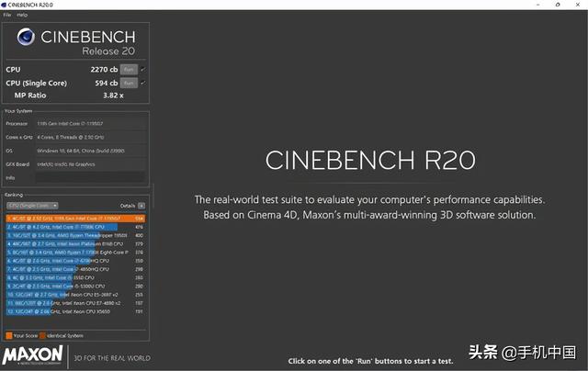Click the 594 cb single core score value
The width and height of the screenshot is (588, 371).
click(x=107, y=83)
